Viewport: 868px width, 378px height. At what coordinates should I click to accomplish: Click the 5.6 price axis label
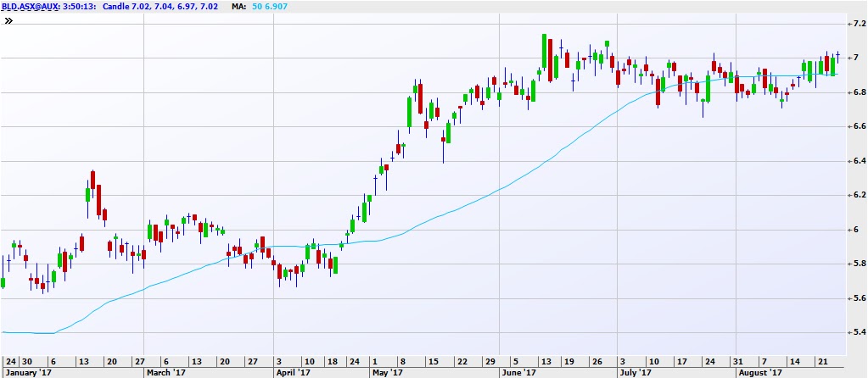click(x=860, y=298)
